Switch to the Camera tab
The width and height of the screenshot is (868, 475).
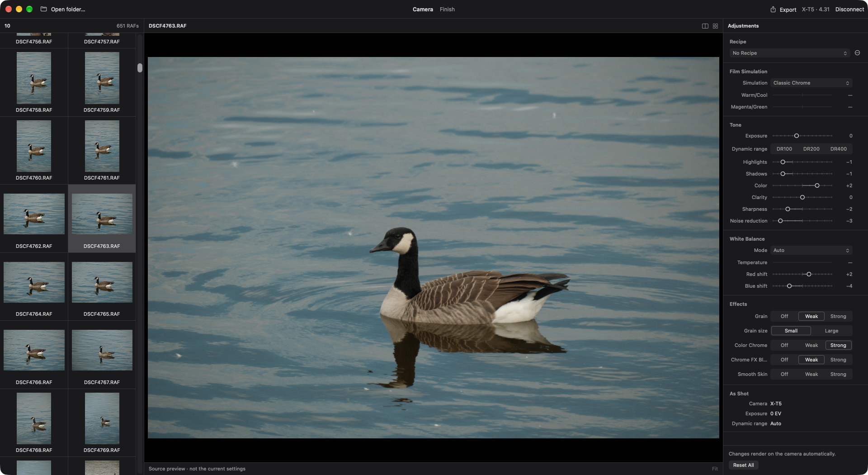click(x=423, y=9)
